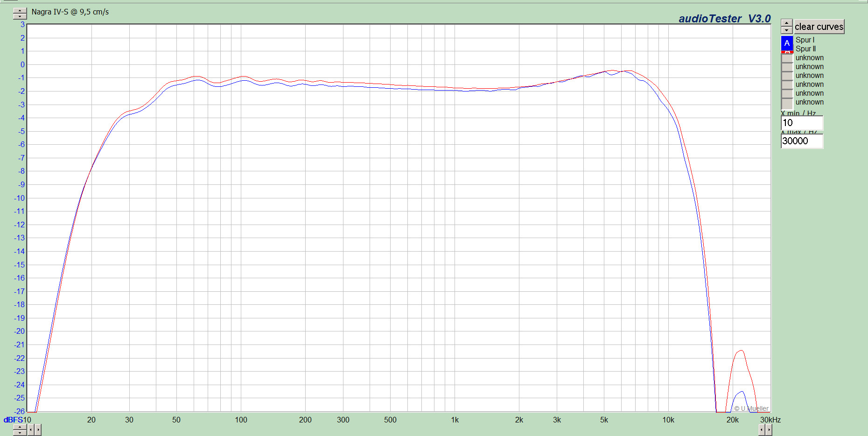Click the right arrow below the 30kHz label
The height and width of the screenshot is (436, 868).
click(x=769, y=429)
